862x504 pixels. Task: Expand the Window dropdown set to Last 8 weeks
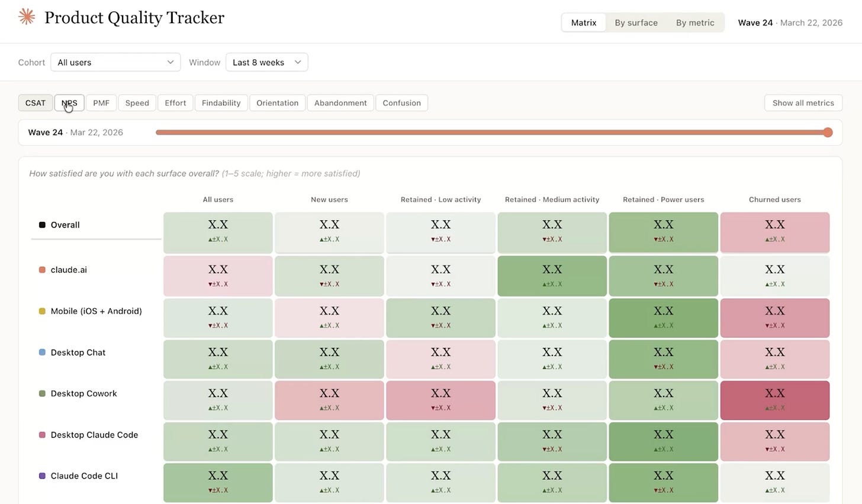[266, 62]
